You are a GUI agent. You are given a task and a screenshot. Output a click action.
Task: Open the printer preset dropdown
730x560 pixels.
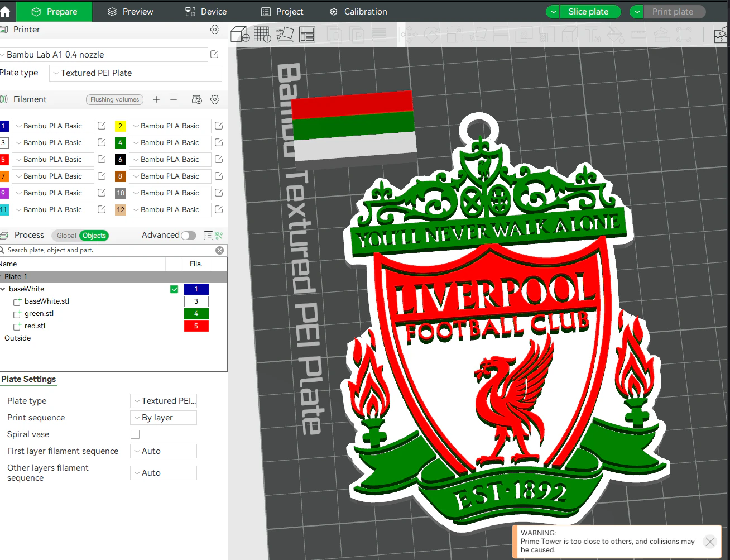coord(104,55)
